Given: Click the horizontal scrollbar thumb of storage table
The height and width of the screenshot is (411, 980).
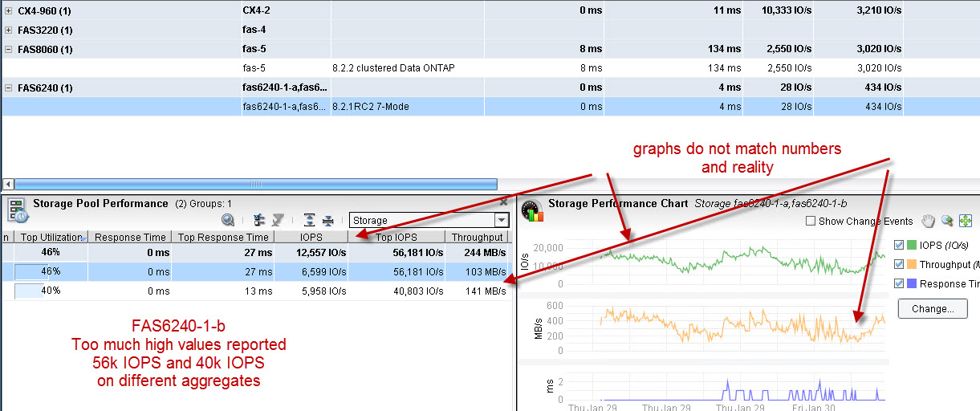Looking at the screenshot, I should click(x=254, y=184).
